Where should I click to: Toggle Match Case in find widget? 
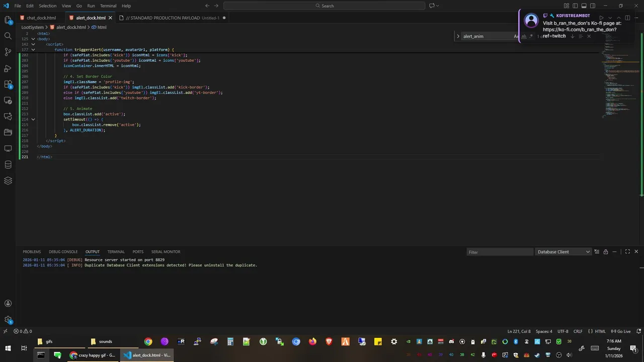[516, 36]
